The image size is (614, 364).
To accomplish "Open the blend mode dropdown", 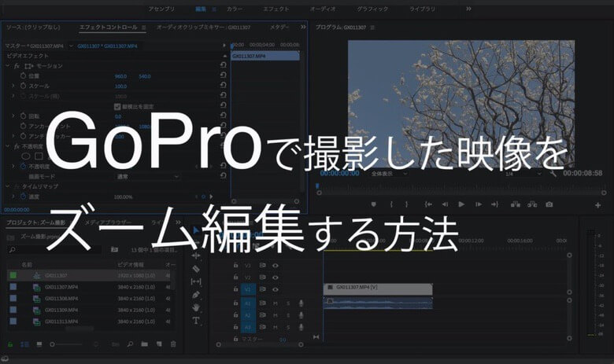I will click(147, 177).
